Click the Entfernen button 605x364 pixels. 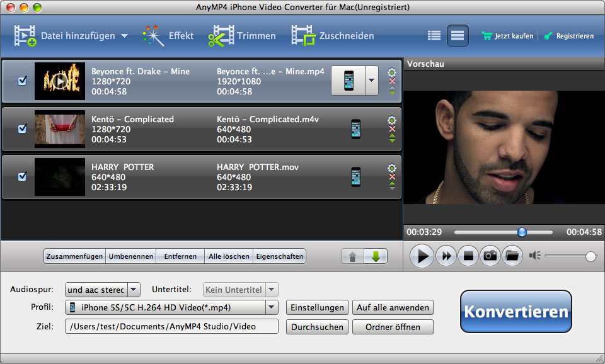pos(180,256)
